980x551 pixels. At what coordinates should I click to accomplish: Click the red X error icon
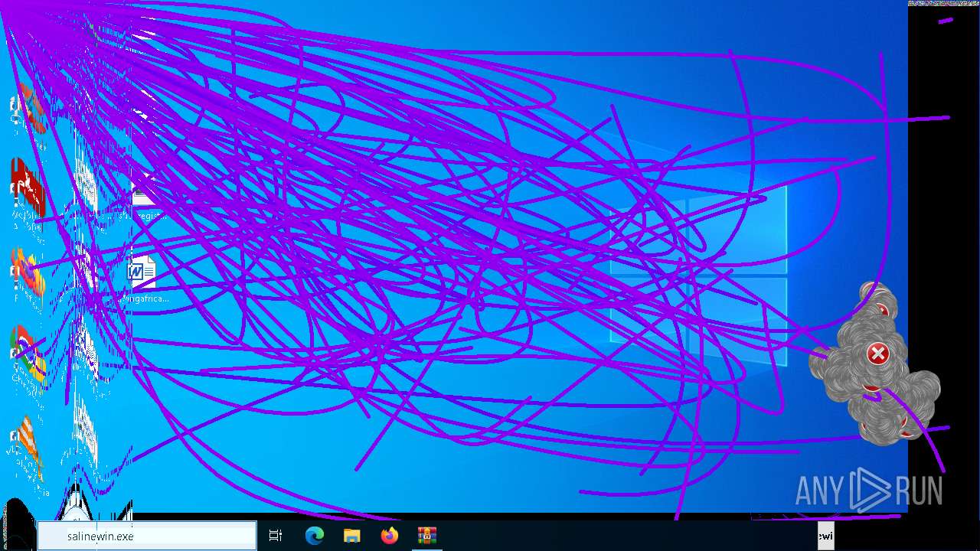click(877, 354)
